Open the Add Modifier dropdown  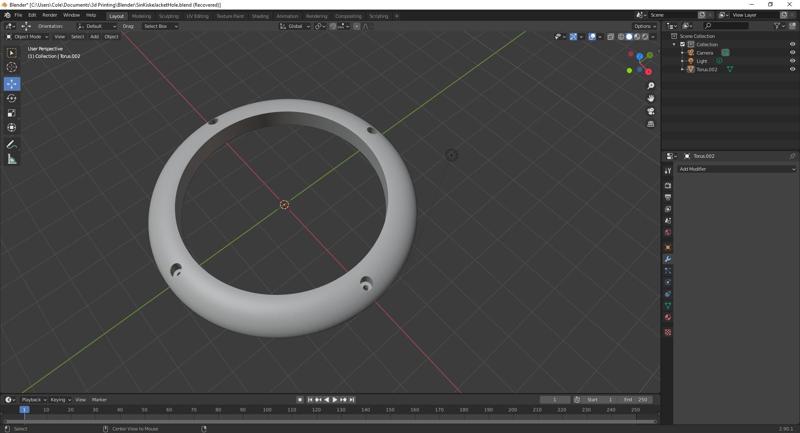pos(736,169)
